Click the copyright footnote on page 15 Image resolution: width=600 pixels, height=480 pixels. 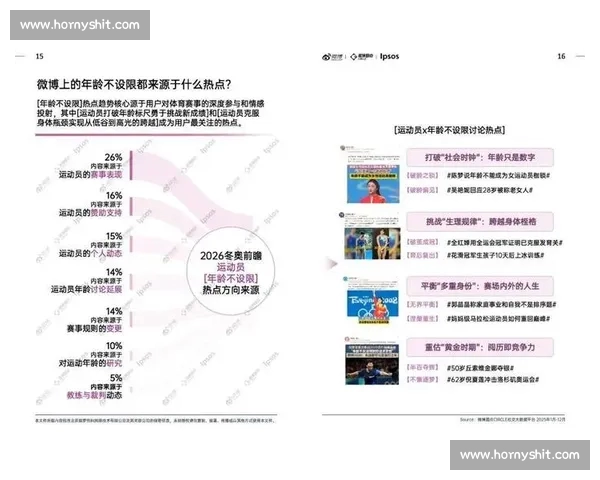[155, 420]
